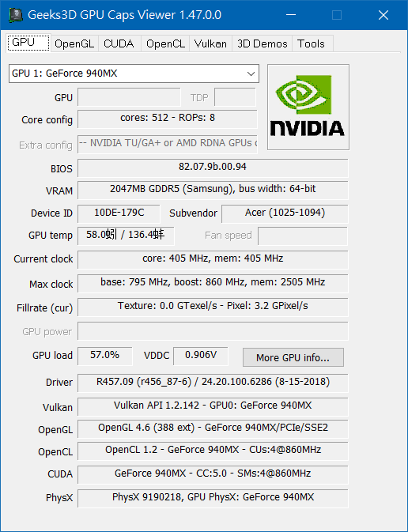Select the GPU tab
This screenshot has height=532, width=408.
28,43
